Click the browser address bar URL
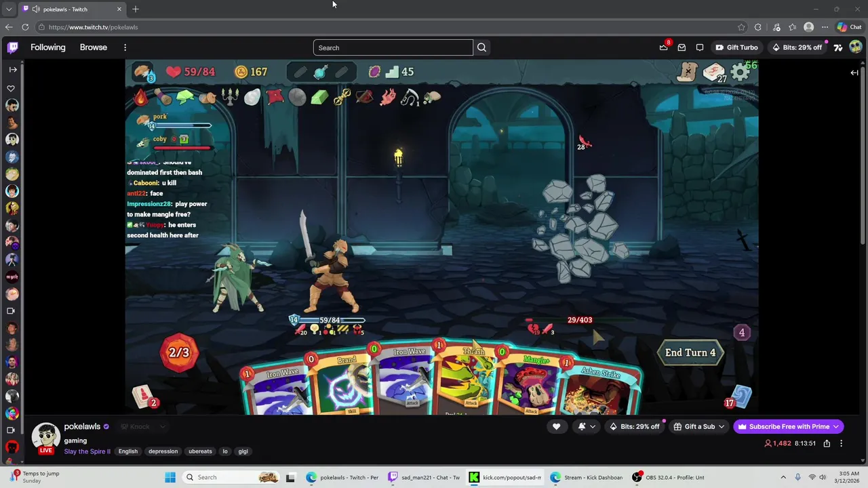The image size is (868, 488). [x=93, y=27]
